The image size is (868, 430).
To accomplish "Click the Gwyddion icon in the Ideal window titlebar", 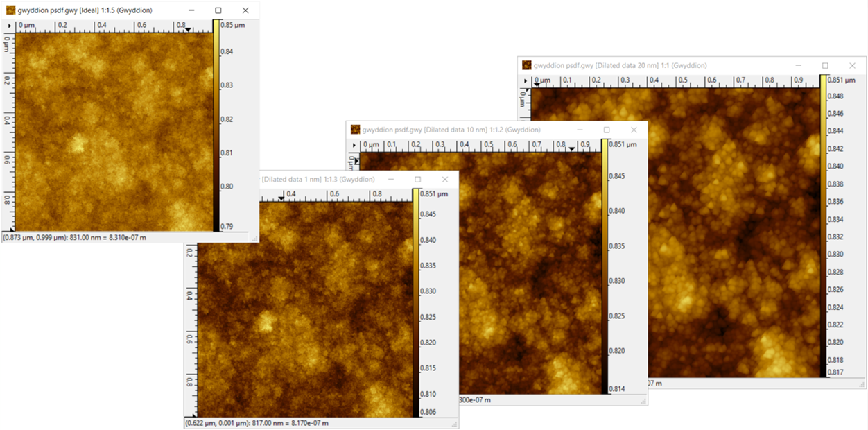I will [x=10, y=10].
